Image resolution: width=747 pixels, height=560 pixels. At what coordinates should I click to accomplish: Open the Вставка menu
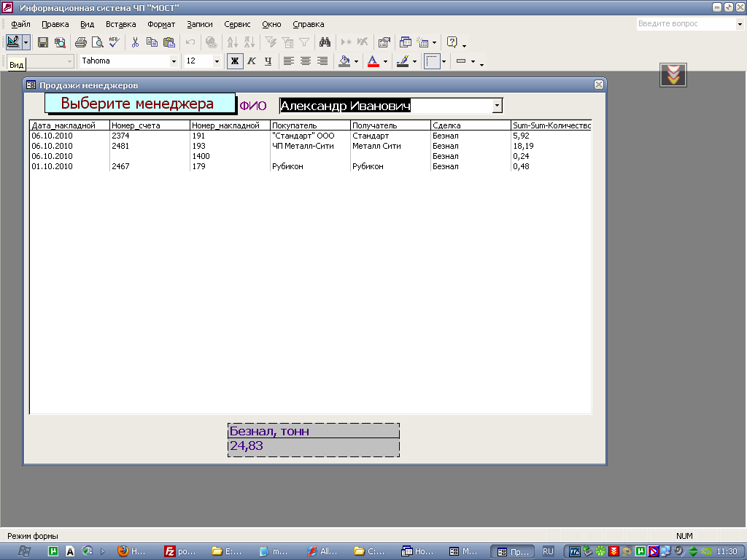click(120, 24)
